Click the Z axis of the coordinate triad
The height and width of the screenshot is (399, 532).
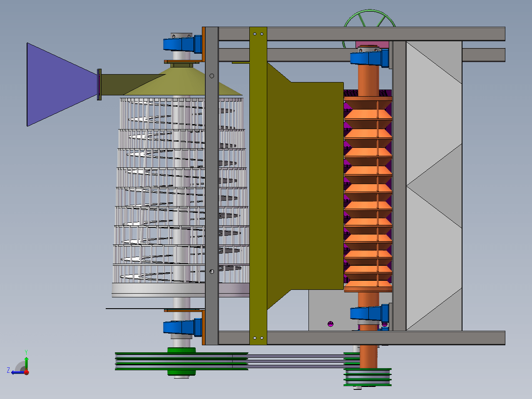coord(16,372)
